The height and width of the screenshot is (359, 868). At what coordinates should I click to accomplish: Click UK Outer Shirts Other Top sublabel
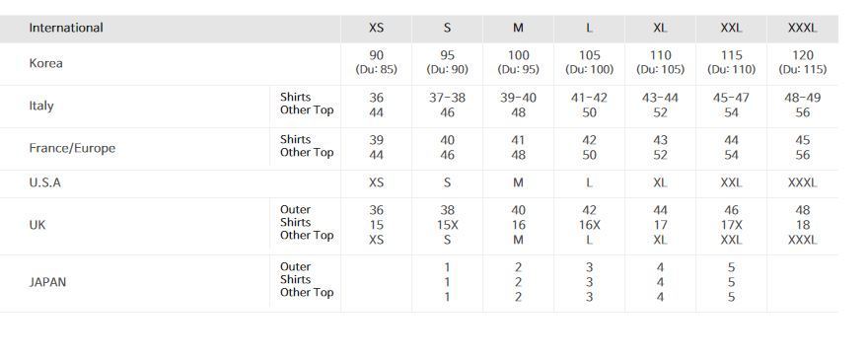307,222
